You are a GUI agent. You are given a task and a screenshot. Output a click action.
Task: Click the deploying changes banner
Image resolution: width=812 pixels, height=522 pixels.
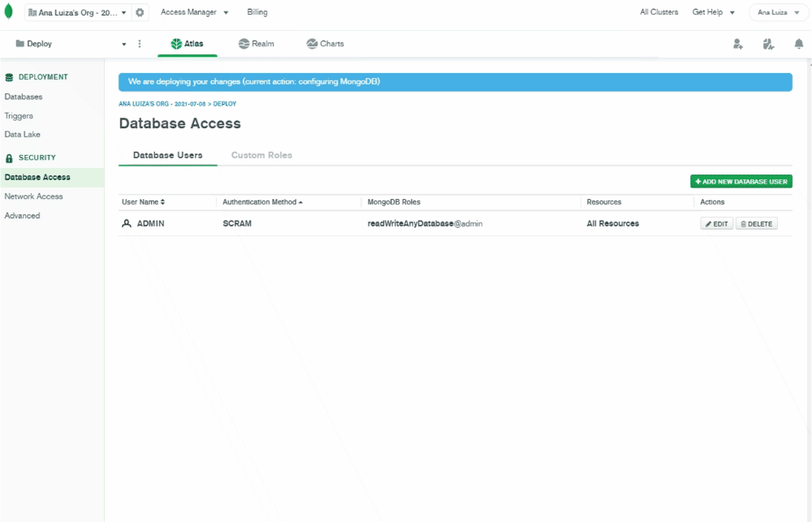(456, 82)
